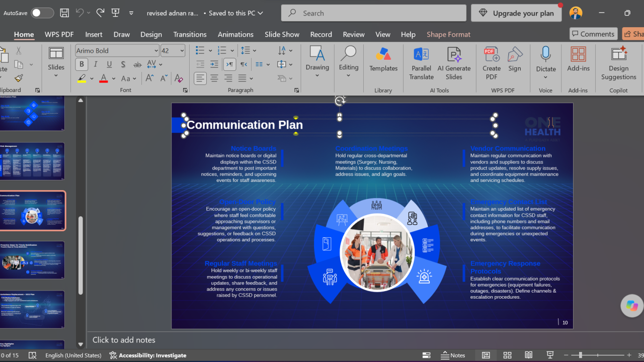Toggle Notes pane in status bar
The image size is (644, 362).
(x=453, y=355)
